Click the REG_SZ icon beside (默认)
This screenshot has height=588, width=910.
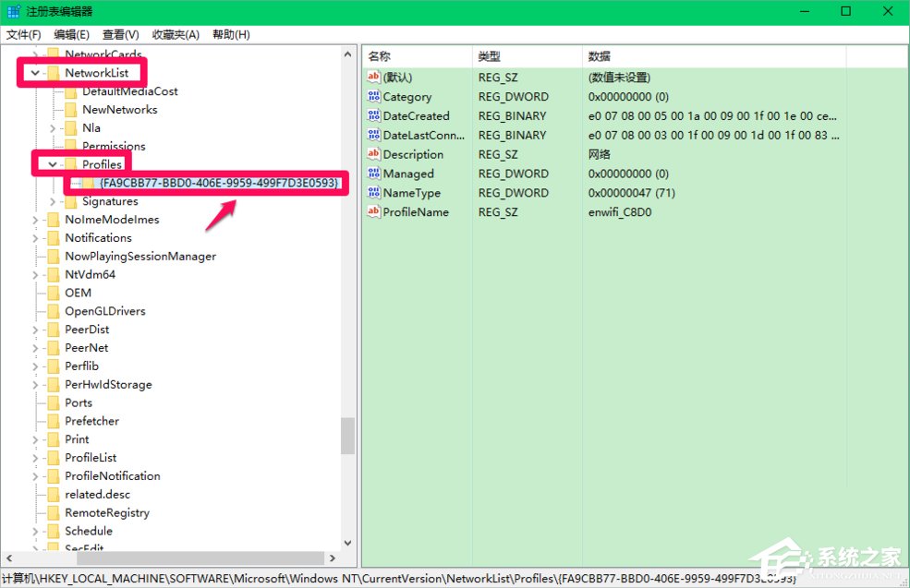click(x=372, y=78)
